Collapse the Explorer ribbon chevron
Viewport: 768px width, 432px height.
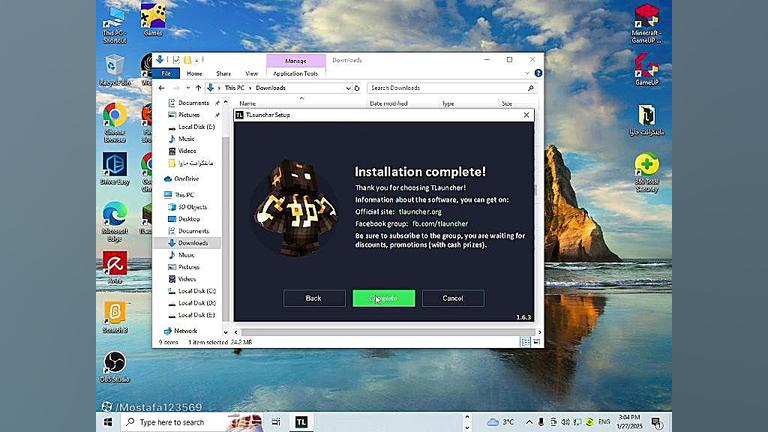click(527, 73)
